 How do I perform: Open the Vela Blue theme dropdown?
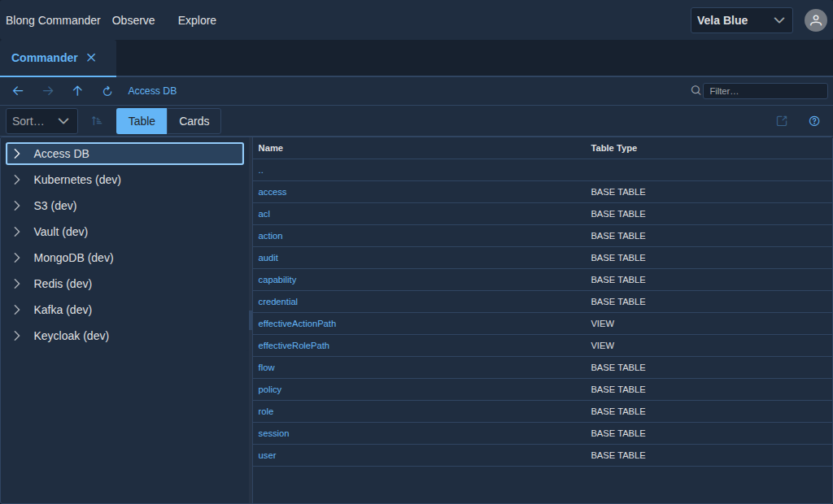pyautogui.click(x=742, y=20)
